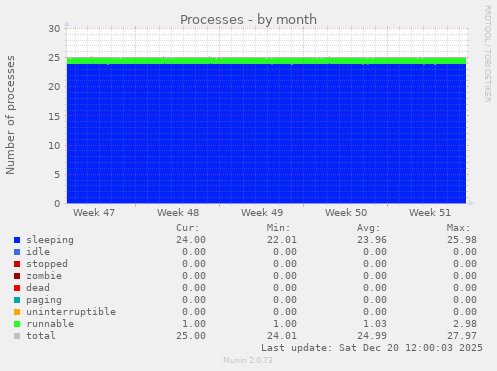Click the 'Week 48' axis label
Viewport: 497px width, 371px height.
point(178,213)
